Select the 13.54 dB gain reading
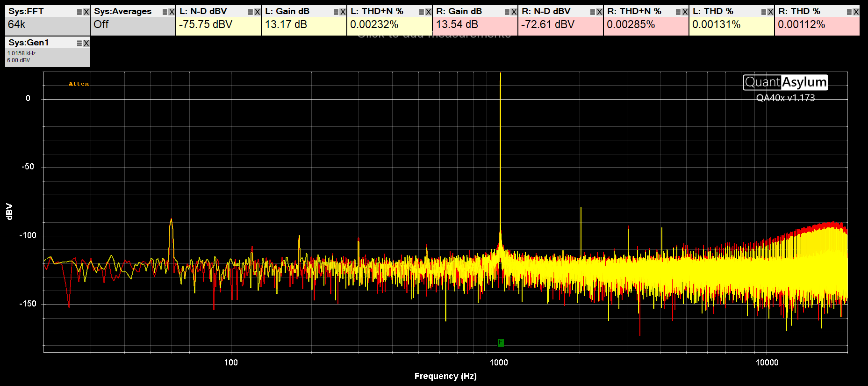Image resolution: width=868 pixels, height=386 pixels. 457,24
